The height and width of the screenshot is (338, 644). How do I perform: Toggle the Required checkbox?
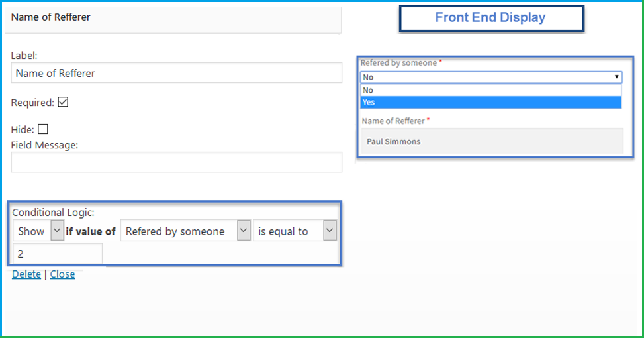tap(64, 103)
